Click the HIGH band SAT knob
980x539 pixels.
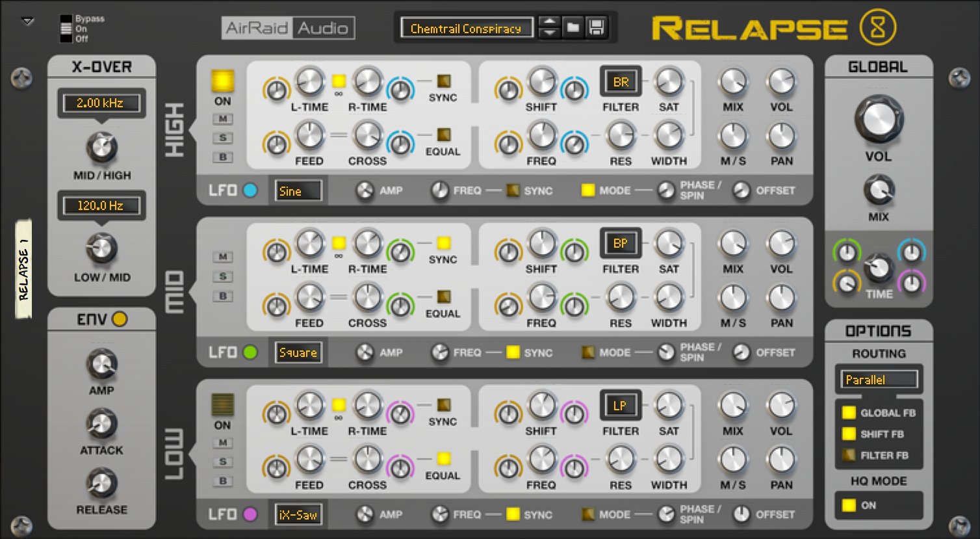point(669,81)
